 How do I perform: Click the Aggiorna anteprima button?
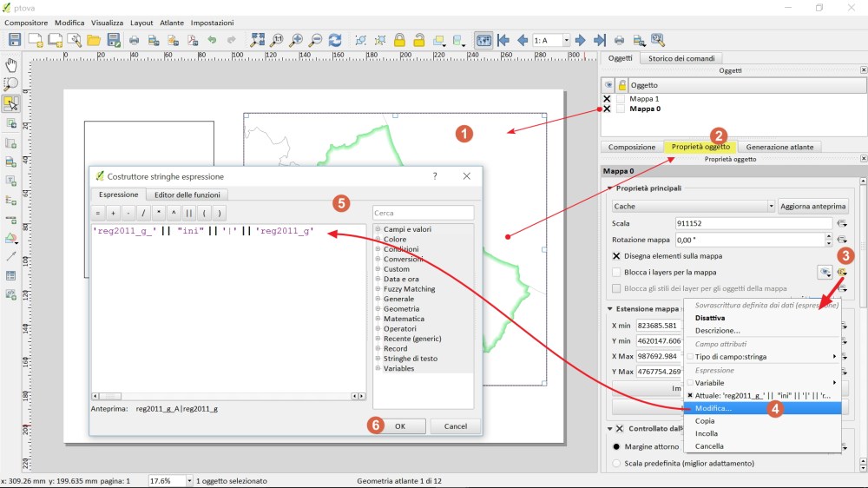pyautogui.click(x=812, y=207)
